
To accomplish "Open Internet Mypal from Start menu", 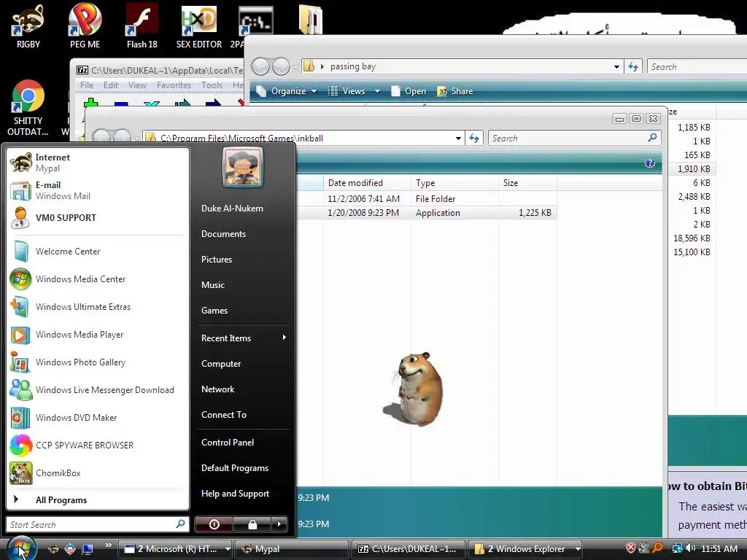I will (x=98, y=163).
